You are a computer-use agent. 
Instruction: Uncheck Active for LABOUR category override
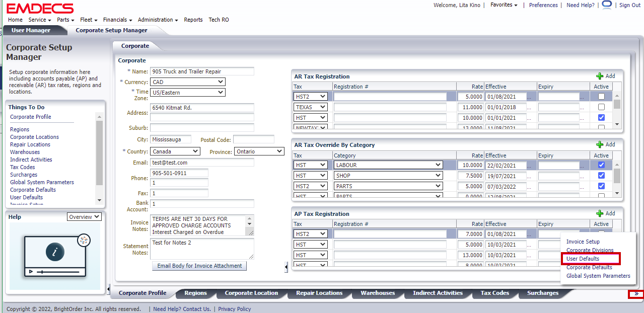click(601, 165)
